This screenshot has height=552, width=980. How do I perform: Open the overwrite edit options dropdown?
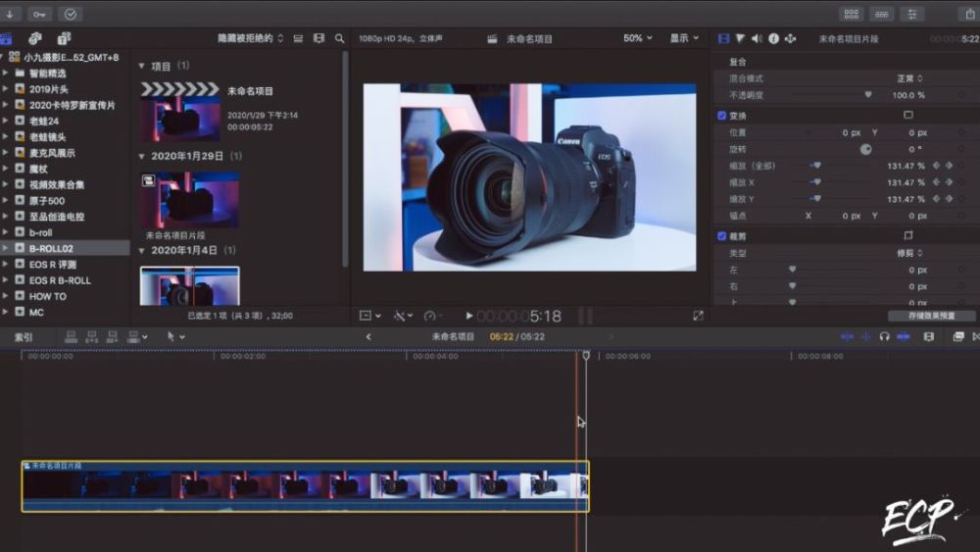point(137,337)
